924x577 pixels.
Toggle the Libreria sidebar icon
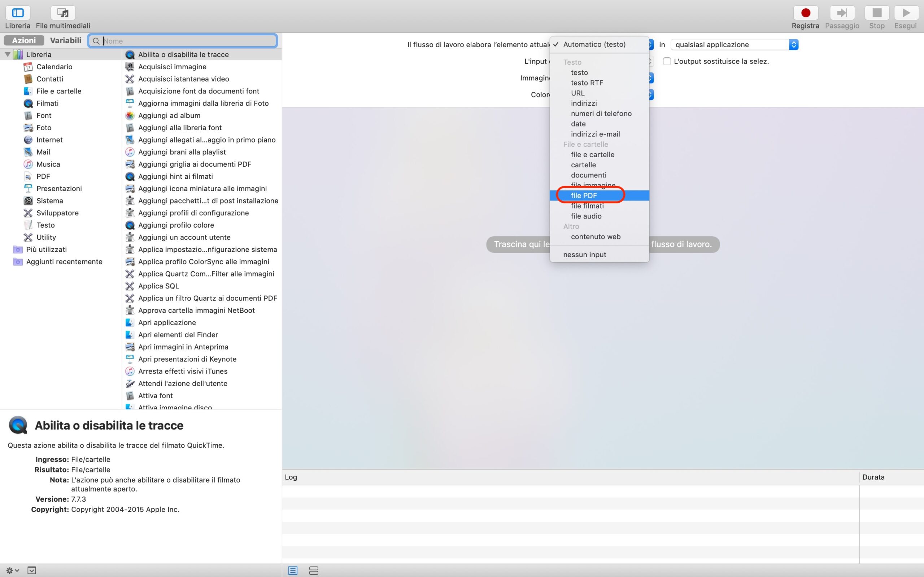click(x=18, y=13)
